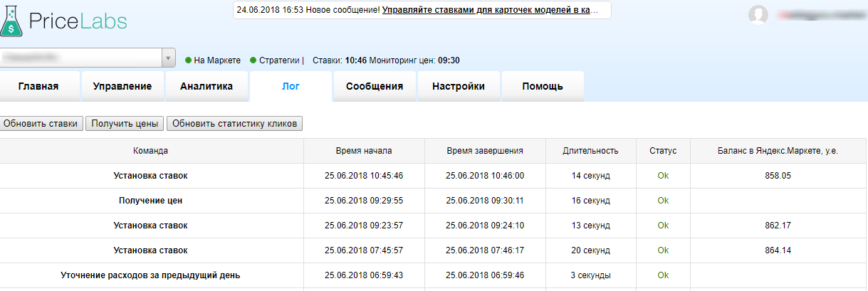Click the green Стратегии status dot

point(253,60)
